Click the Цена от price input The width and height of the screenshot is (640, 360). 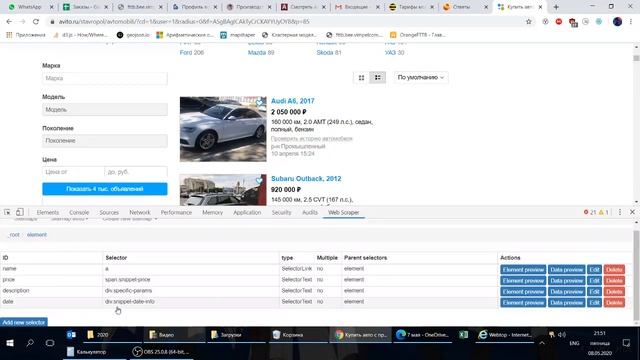73,172
